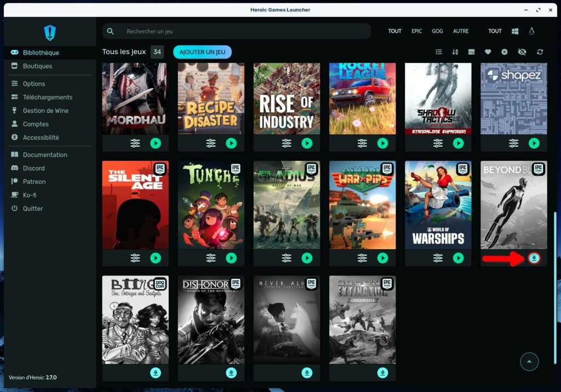Switch library to list view

[439, 52]
